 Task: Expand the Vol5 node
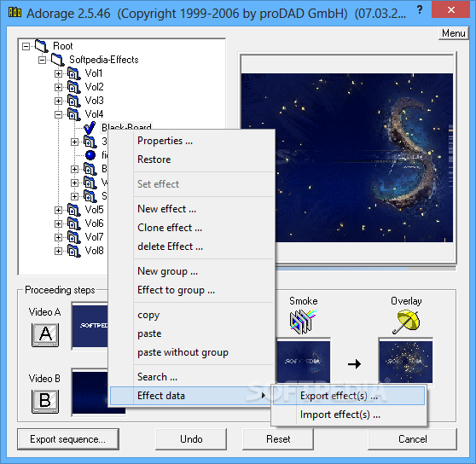[x=58, y=210]
